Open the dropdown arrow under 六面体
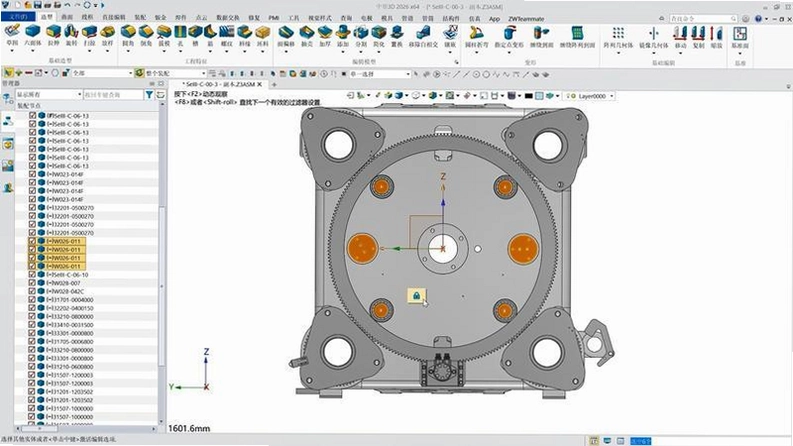 coord(33,52)
